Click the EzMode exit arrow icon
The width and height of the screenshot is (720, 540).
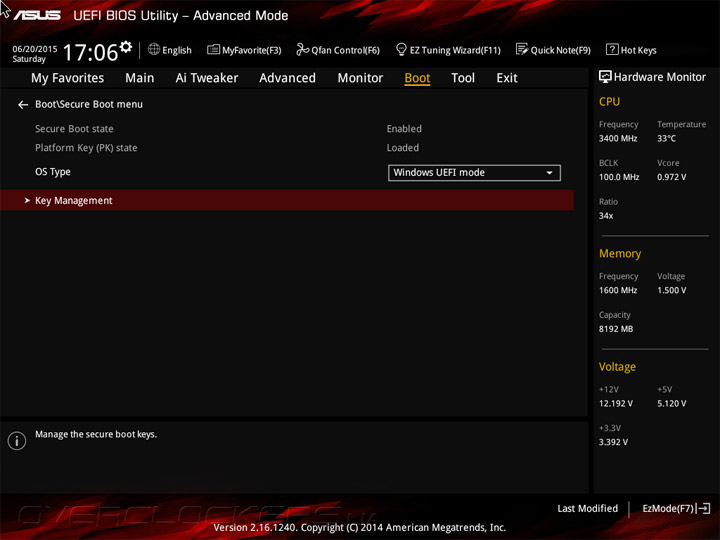click(703, 508)
